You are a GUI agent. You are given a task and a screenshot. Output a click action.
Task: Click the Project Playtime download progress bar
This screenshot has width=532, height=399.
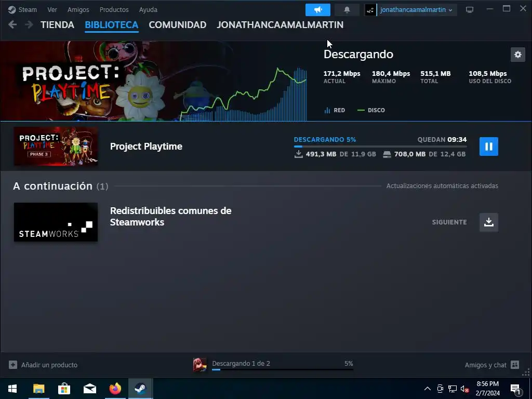[x=380, y=146]
